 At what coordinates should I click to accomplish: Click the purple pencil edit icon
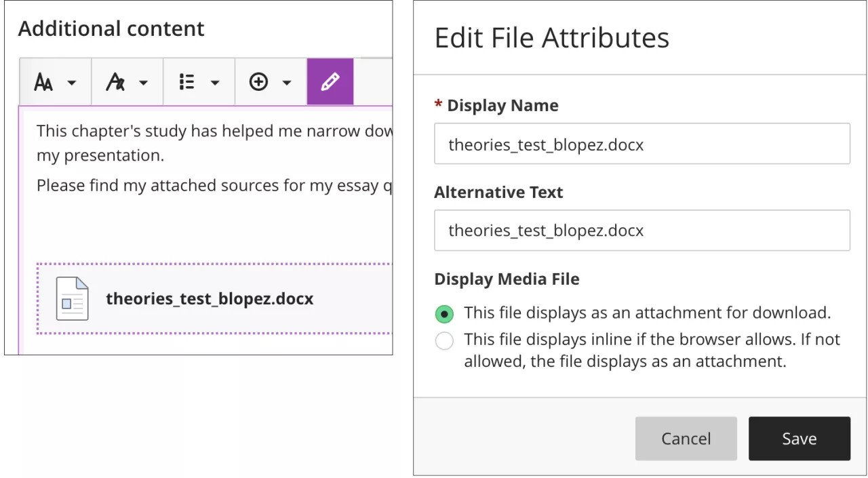click(x=330, y=82)
